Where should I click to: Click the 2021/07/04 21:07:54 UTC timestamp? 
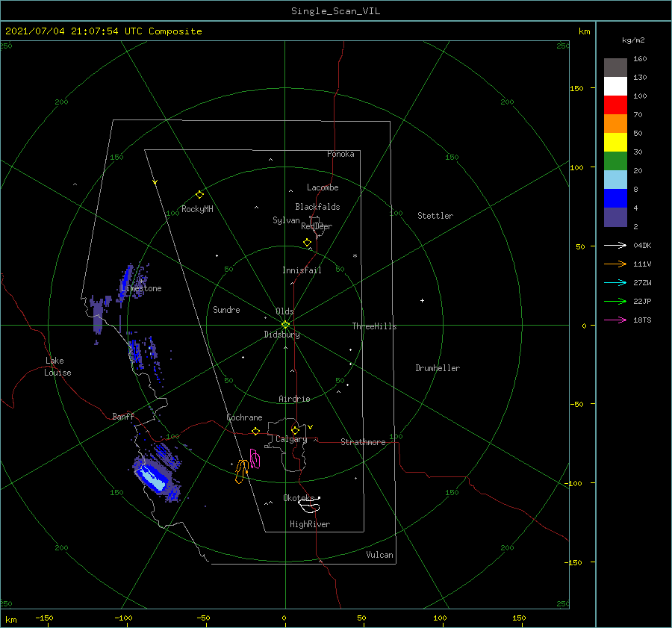tap(103, 31)
